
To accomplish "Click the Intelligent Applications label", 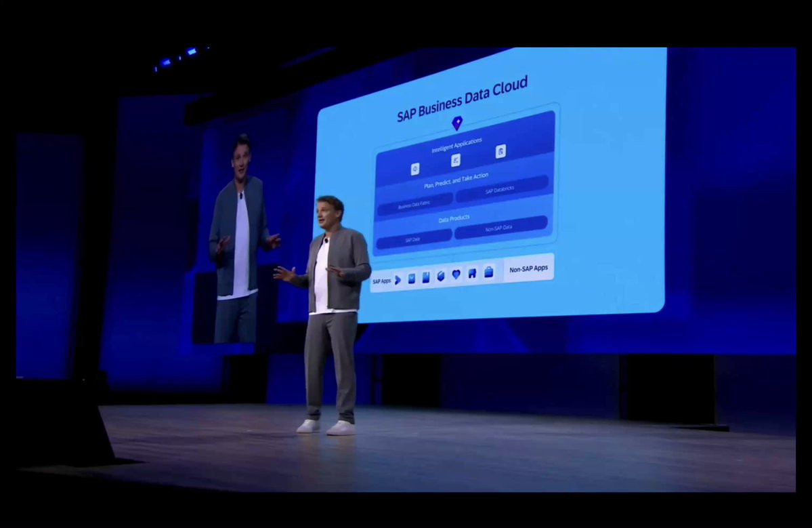I will coord(456,145).
